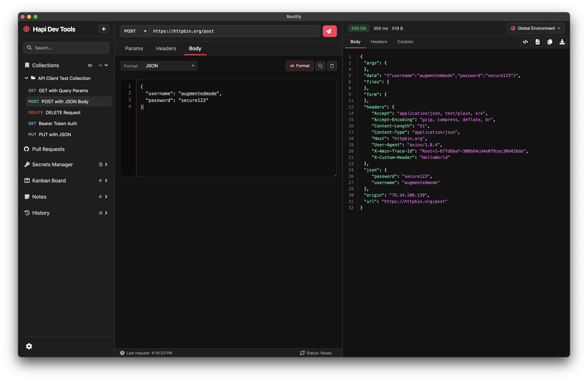Import secrets file in Secrets Manager
This screenshot has width=588, height=381.
point(100,164)
